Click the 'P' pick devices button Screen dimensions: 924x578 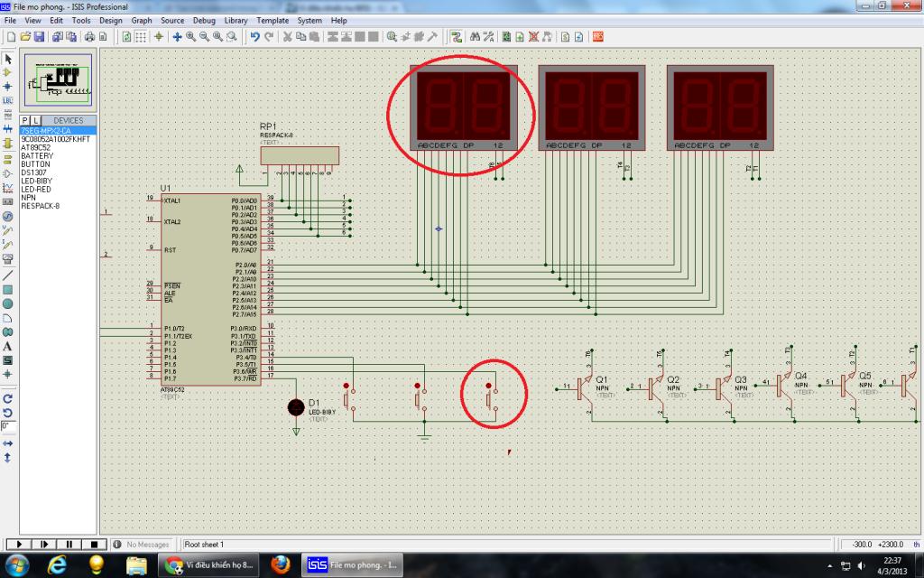[25, 120]
